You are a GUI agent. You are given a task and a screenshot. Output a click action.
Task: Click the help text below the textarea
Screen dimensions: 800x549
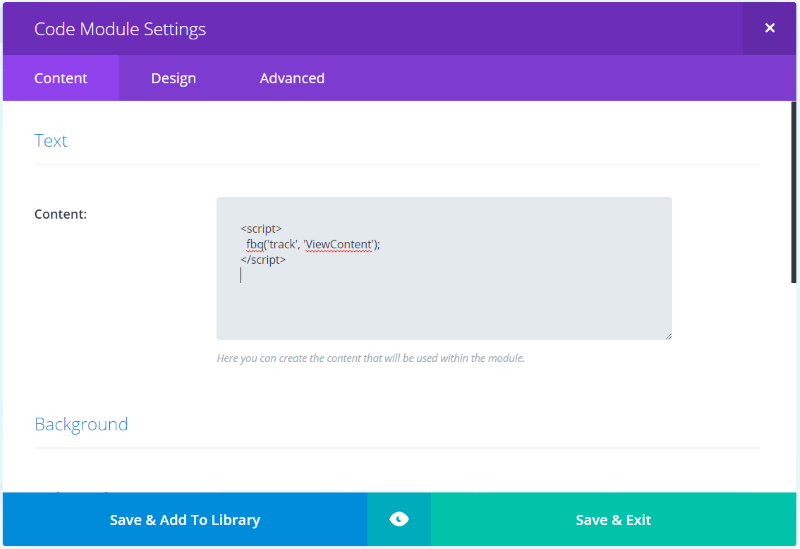[370, 358]
